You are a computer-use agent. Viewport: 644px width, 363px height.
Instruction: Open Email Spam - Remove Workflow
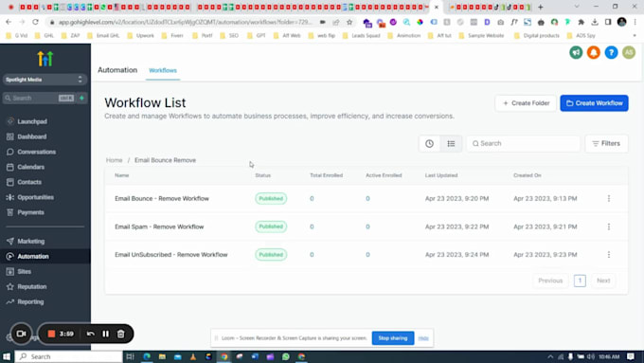159,227
